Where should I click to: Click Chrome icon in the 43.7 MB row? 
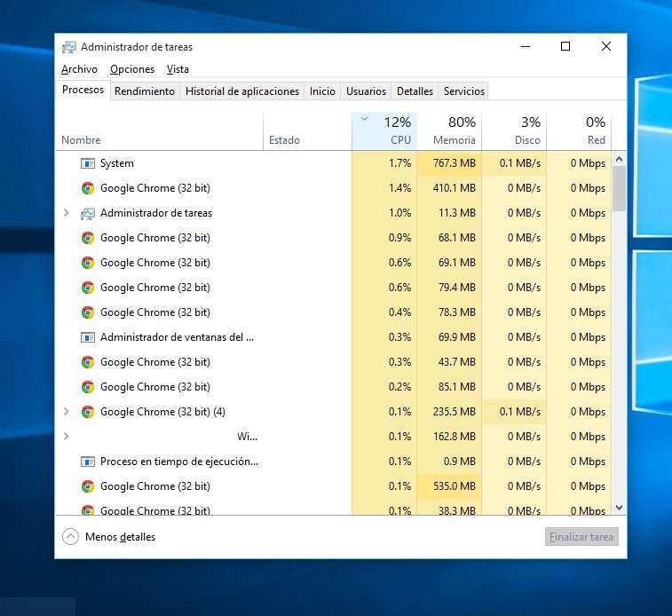(x=88, y=362)
